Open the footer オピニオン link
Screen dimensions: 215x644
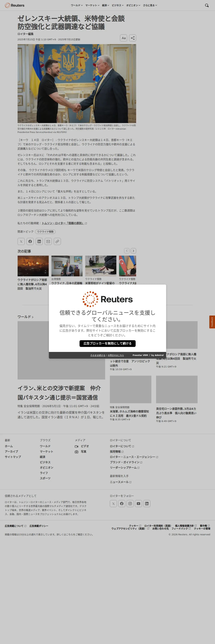click(x=47, y=467)
